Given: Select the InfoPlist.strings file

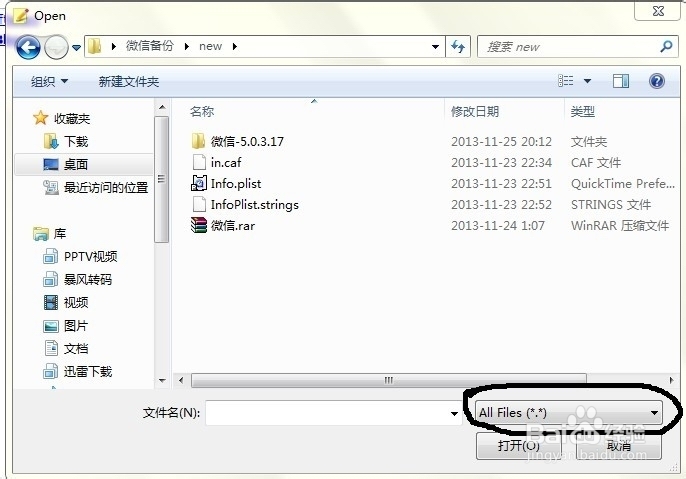Looking at the screenshot, I should point(255,205).
